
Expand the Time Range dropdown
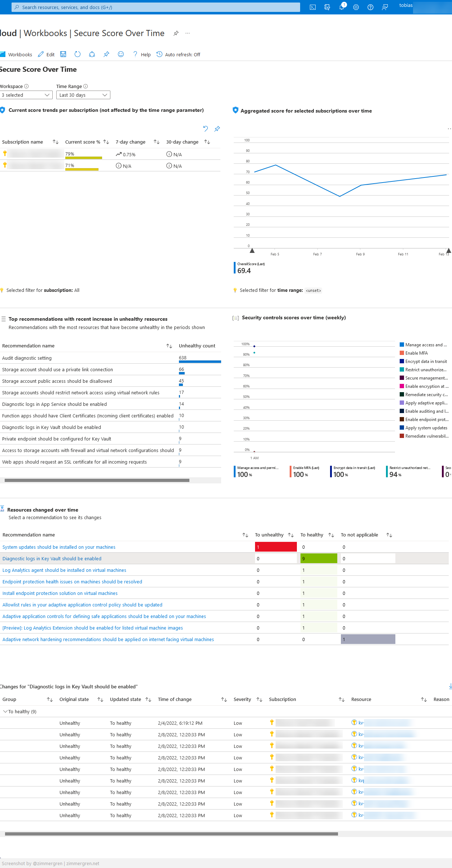coord(83,95)
